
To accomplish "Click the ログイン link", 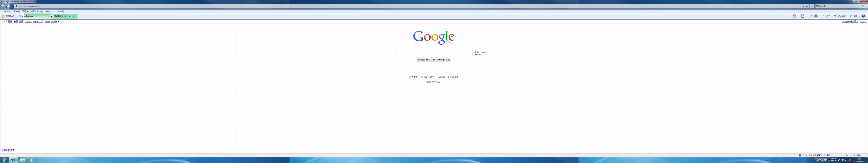I will [863, 22].
